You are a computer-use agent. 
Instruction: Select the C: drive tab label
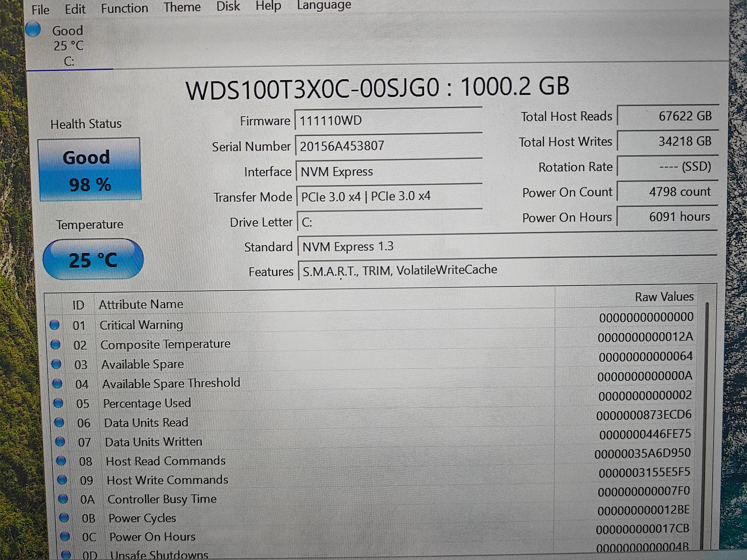(x=69, y=62)
